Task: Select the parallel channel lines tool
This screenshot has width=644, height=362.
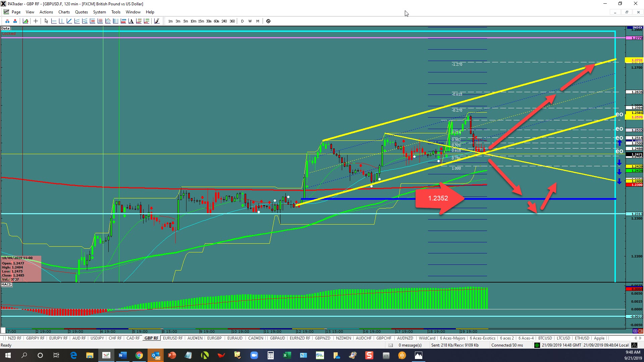Action: coord(77,21)
